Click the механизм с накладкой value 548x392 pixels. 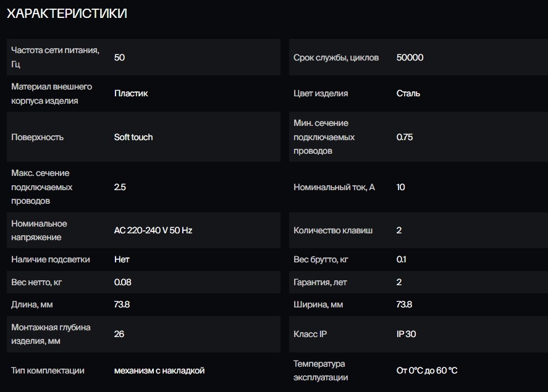tap(159, 370)
